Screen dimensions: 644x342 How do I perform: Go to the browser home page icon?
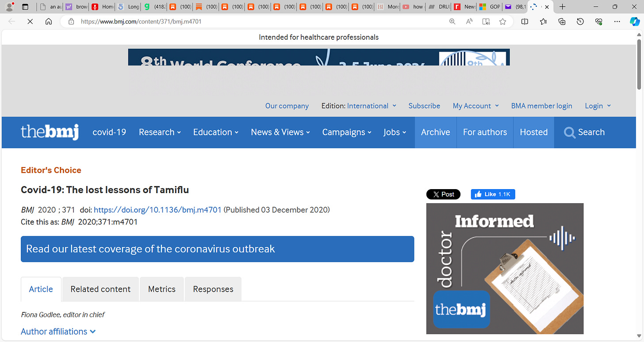49,21
